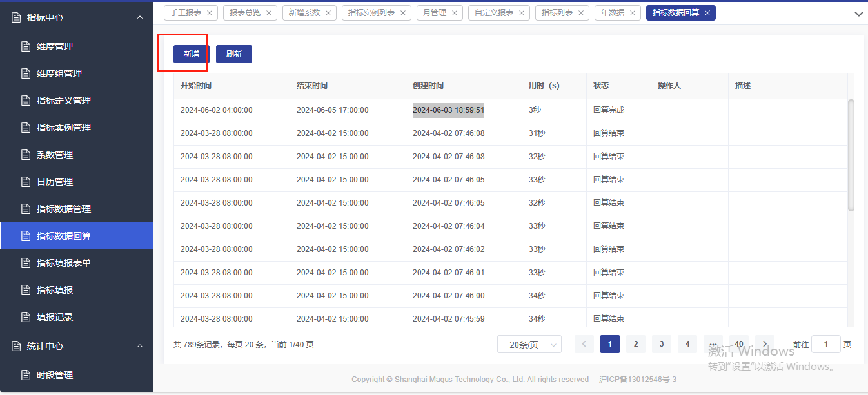Viewport: 868px width, 395px height.
Task: Open 指标填报 in the sidebar
Action: [x=55, y=290]
